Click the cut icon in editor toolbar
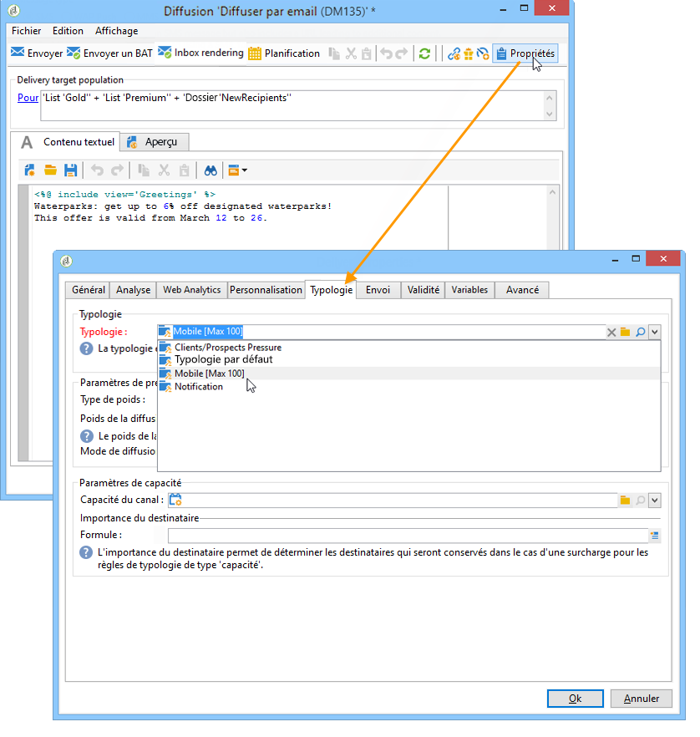Viewport: 700px width, 737px height. 164,170
